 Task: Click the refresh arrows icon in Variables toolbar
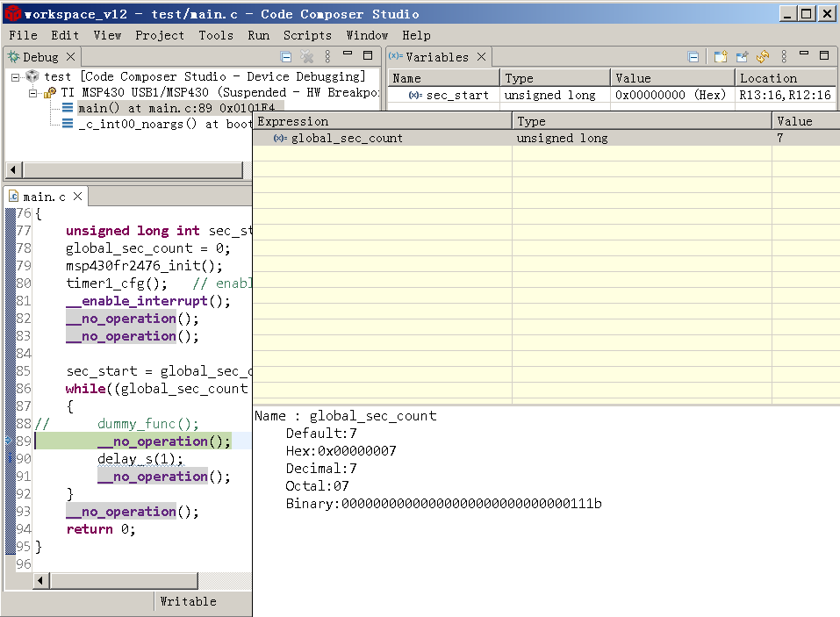tap(763, 57)
